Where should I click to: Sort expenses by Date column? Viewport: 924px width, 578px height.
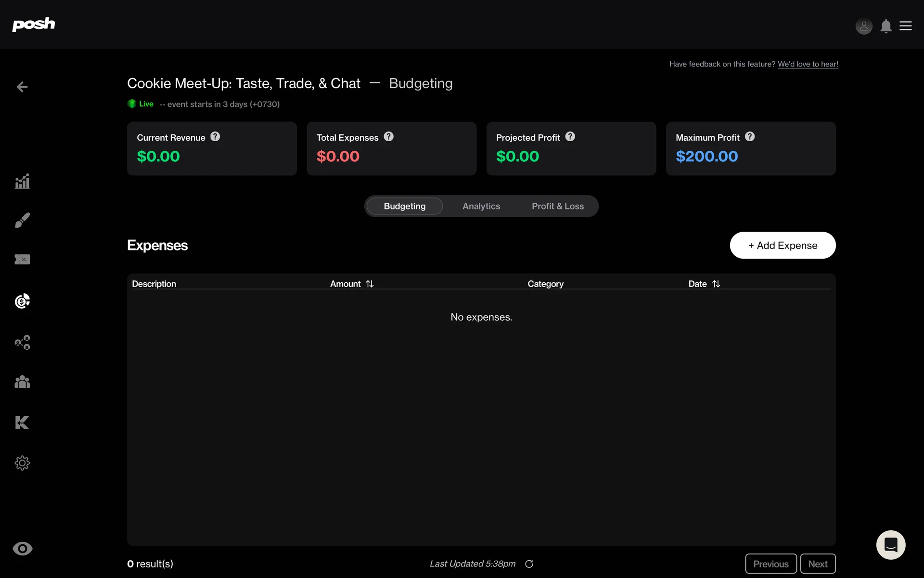[716, 284]
